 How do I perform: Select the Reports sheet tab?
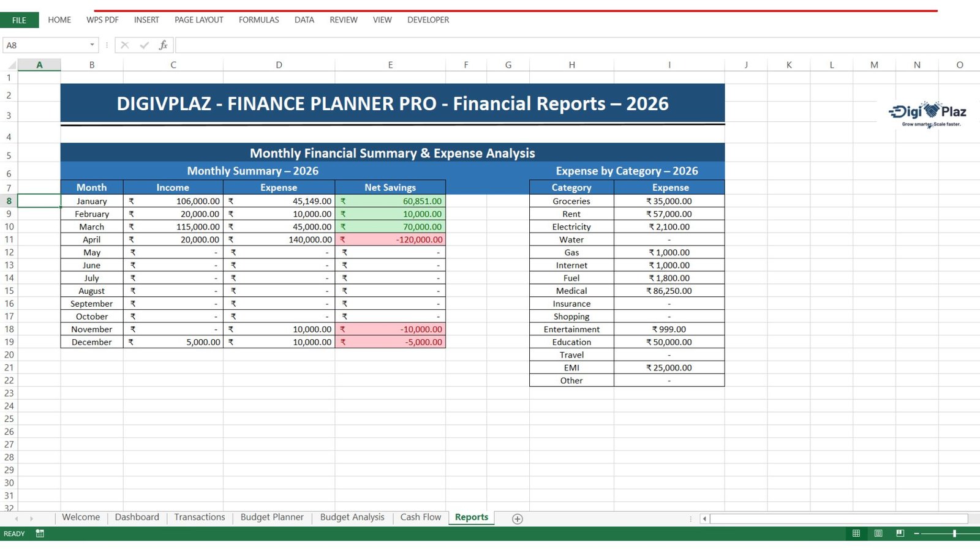(472, 517)
